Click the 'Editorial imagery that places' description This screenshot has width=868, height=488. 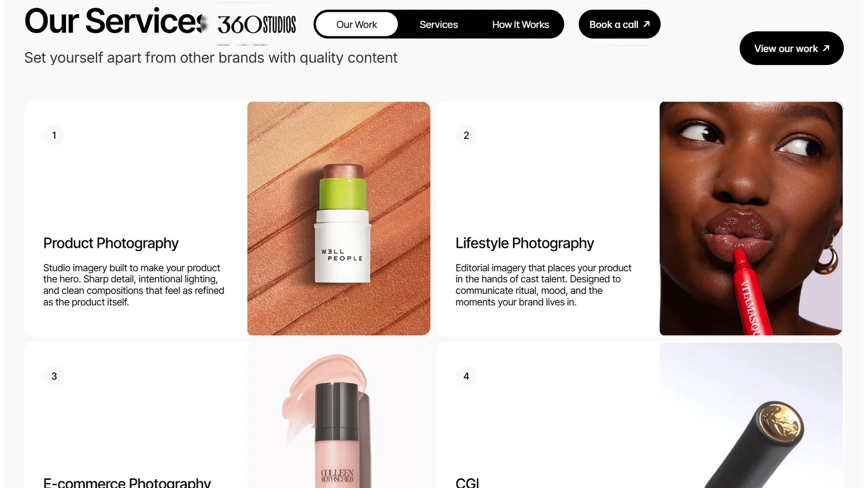pos(544,285)
